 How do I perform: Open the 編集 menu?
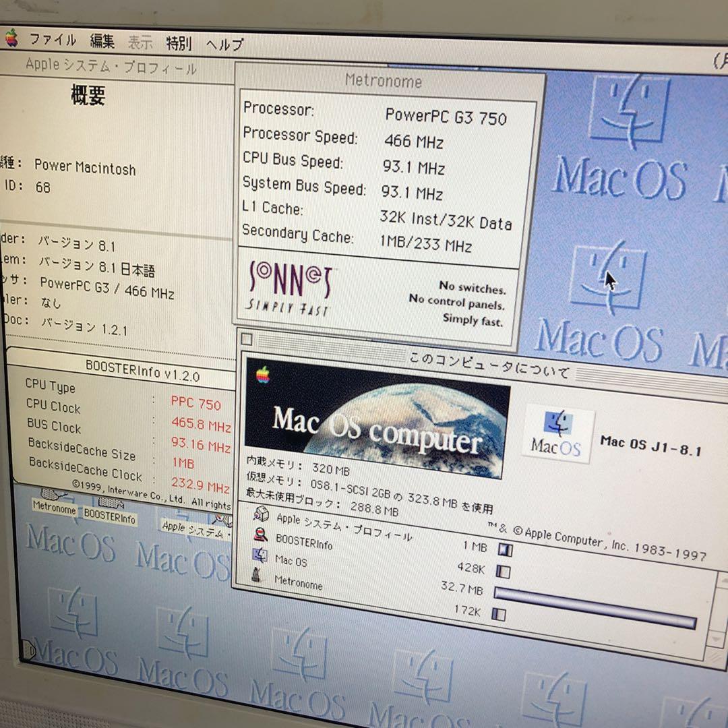coord(102,41)
